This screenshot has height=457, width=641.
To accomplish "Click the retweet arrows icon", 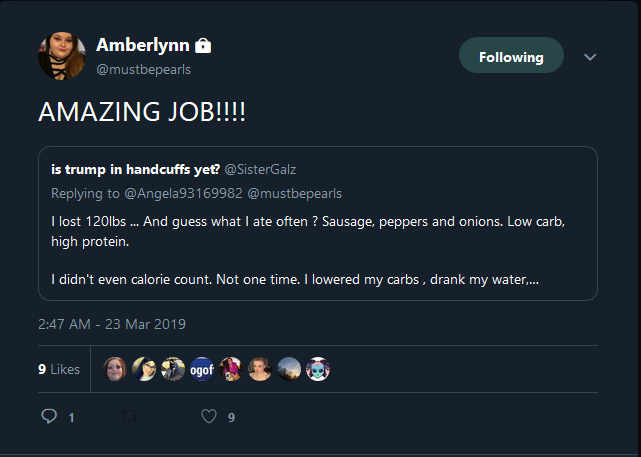I will tap(129, 417).
